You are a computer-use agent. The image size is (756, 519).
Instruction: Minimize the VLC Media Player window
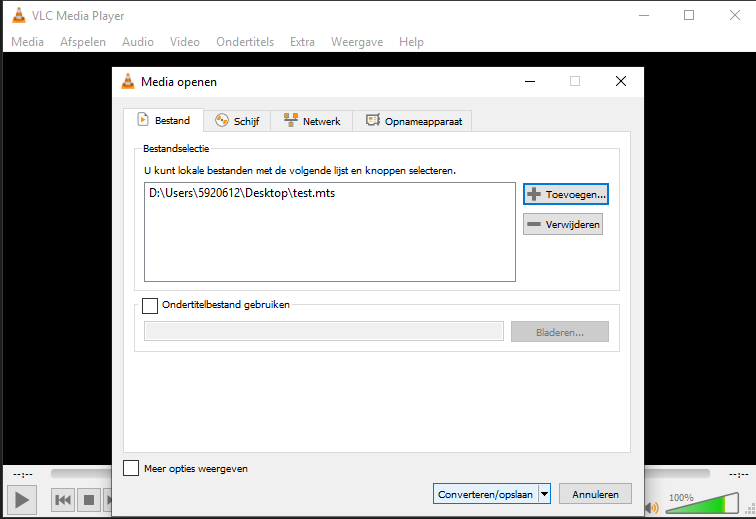[x=644, y=15]
